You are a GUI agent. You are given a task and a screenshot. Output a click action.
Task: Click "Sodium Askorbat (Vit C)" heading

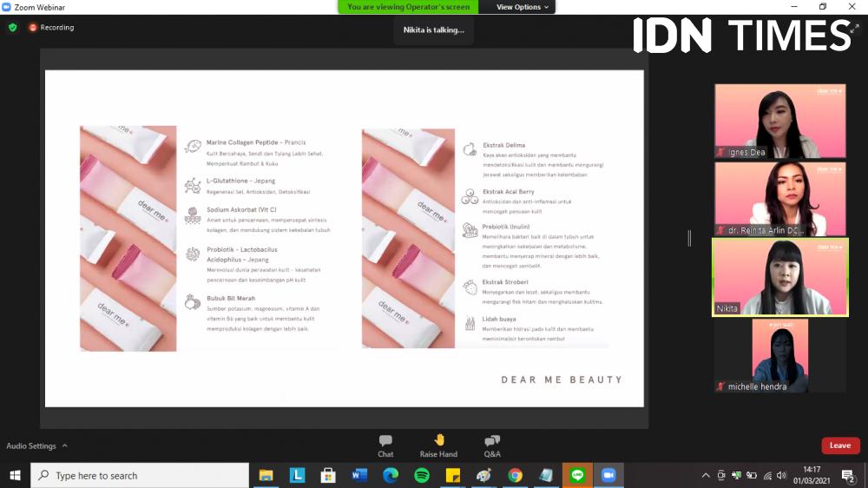241,209
